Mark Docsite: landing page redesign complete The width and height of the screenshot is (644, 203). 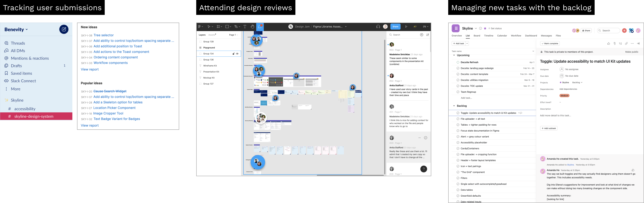pos(458,68)
